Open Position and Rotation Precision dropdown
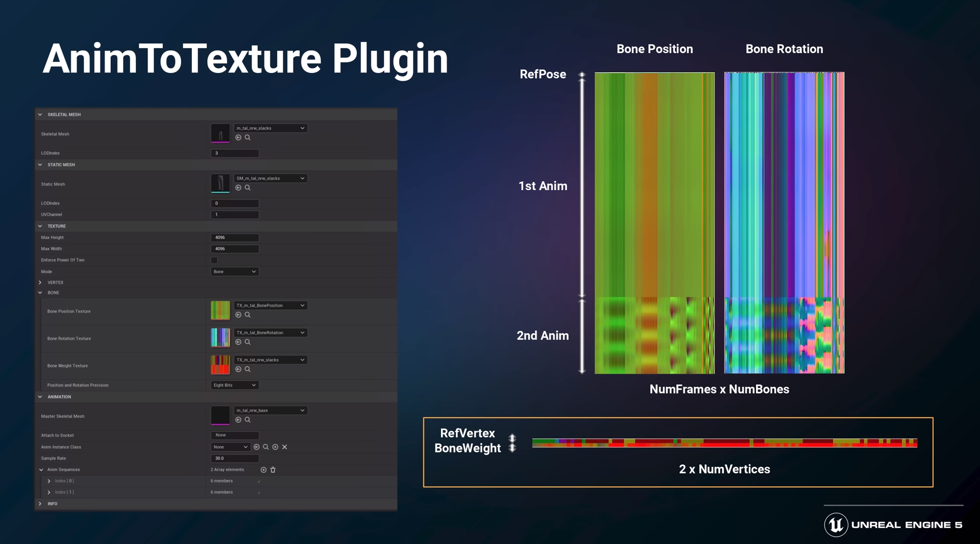980x544 pixels. (234, 385)
